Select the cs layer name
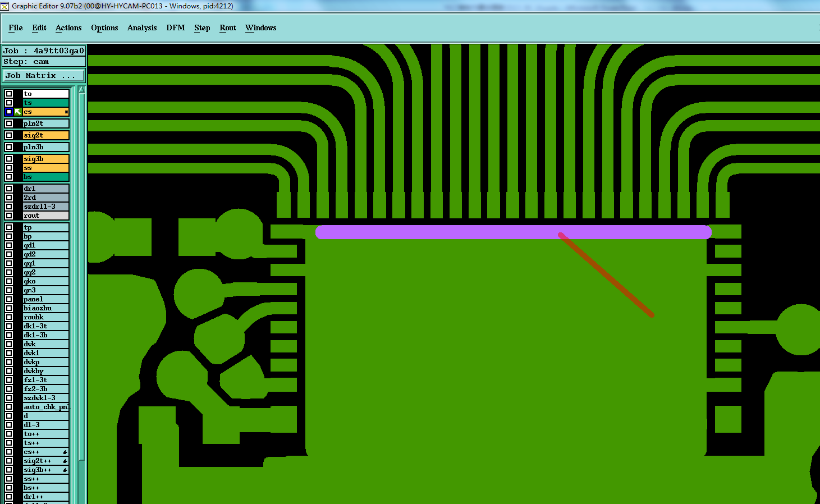 45,112
